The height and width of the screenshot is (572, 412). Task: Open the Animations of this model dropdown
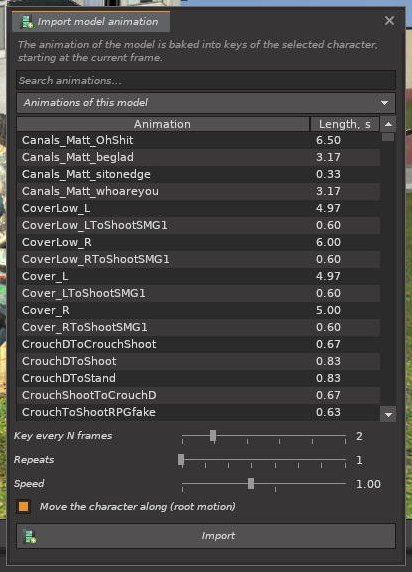(x=206, y=103)
